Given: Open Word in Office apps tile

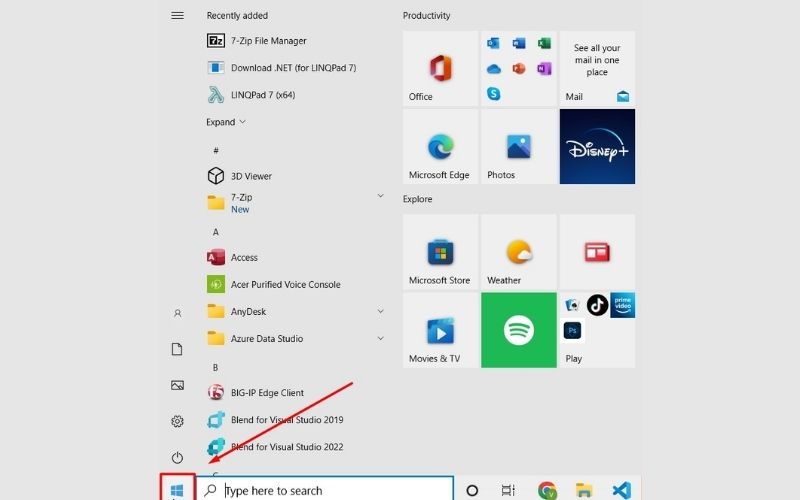Looking at the screenshot, I should click(519, 43).
